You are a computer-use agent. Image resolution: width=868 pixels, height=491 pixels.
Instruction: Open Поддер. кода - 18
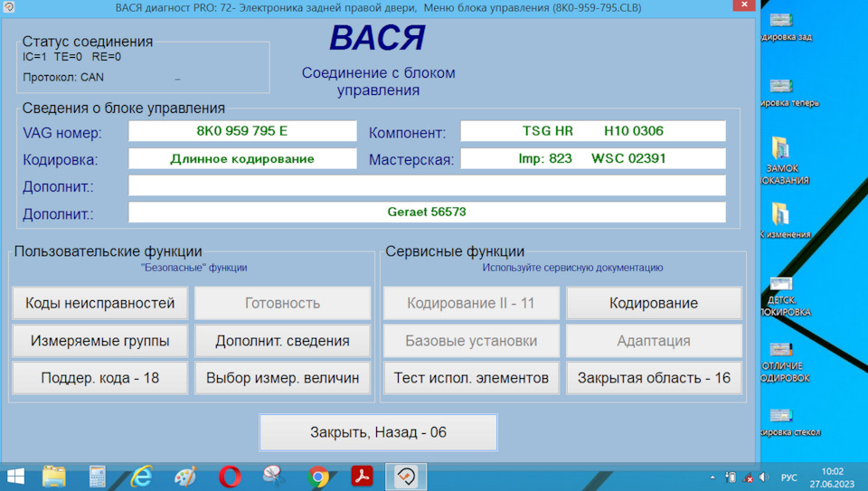(100, 378)
